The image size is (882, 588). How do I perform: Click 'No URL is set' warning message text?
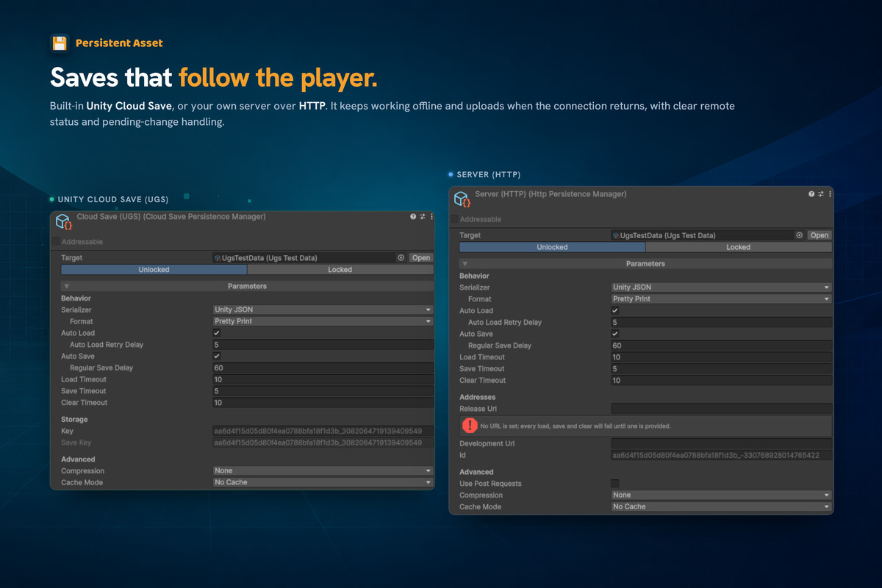575,426
